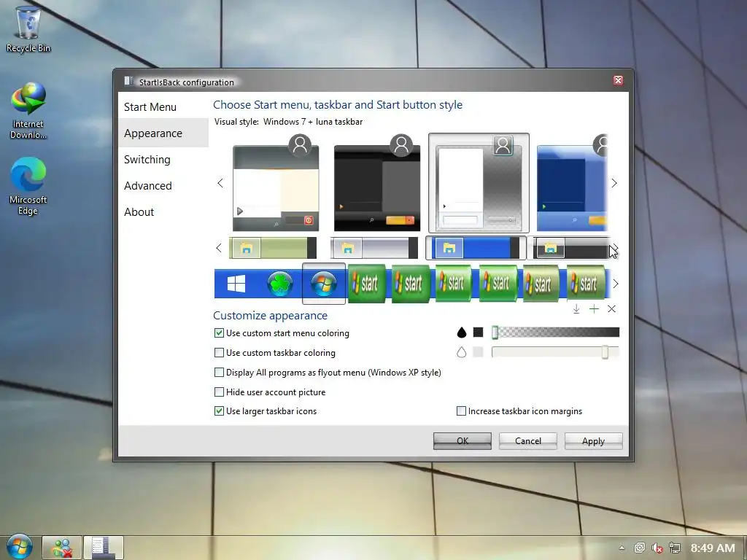
Task: Enable Display All programs as flyout menu
Action: 219,372
